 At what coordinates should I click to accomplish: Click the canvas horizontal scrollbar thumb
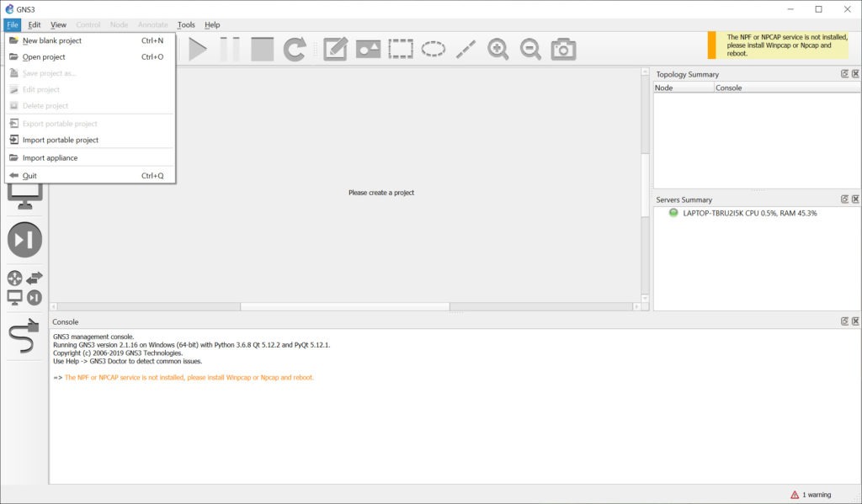point(344,306)
